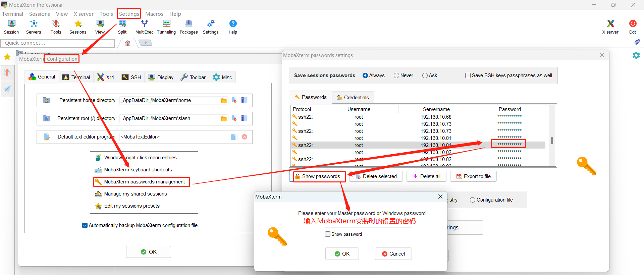Screen dimensions: 644x275
Task: Click the Help question mark icon
Action: pyautogui.click(x=233, y=27)
